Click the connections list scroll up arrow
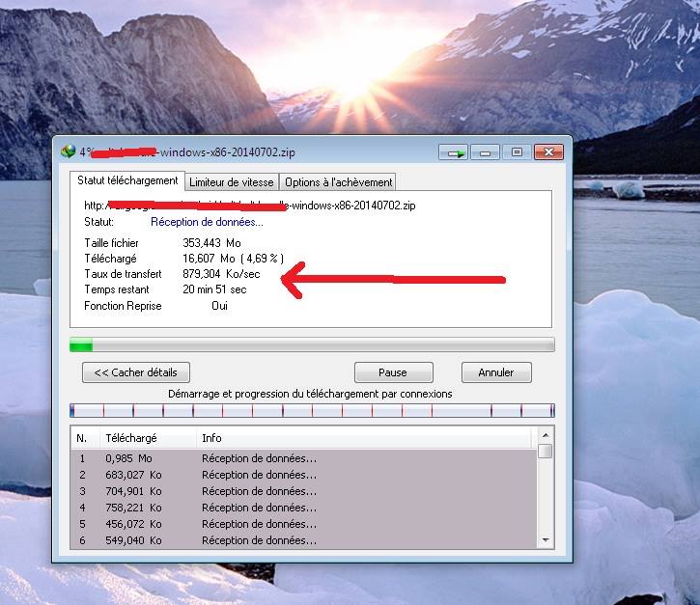The image size is (700, 605). 546,435
